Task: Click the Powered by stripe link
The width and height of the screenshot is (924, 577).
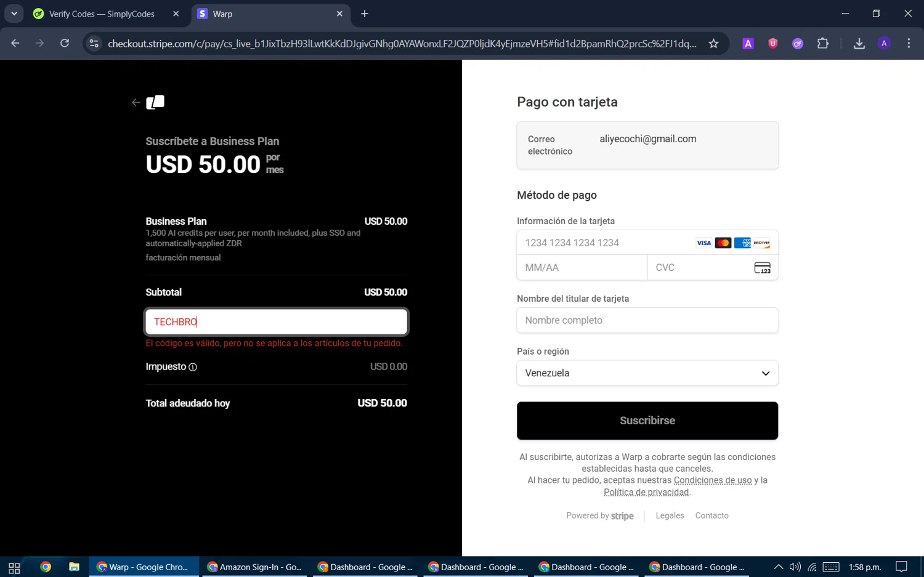Action: pyautogui.click(x=600, y=515)
